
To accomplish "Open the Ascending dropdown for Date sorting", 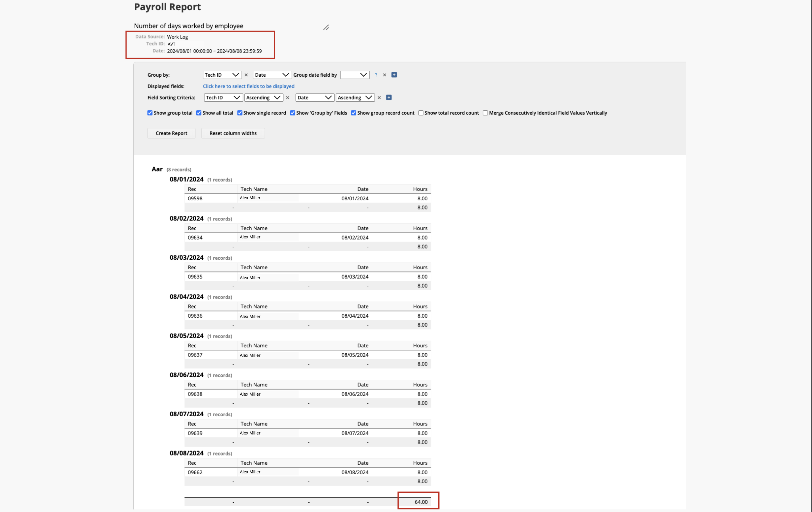I will click(x=355, y=97).
